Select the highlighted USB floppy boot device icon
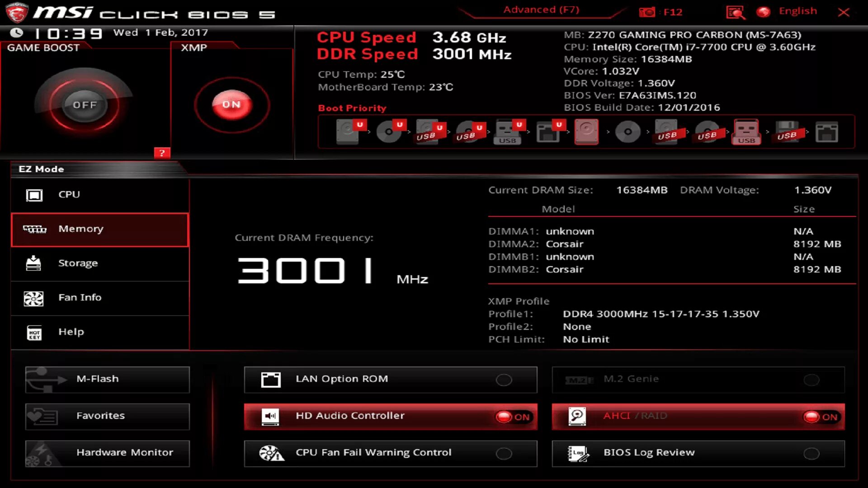 pos(746,131)
